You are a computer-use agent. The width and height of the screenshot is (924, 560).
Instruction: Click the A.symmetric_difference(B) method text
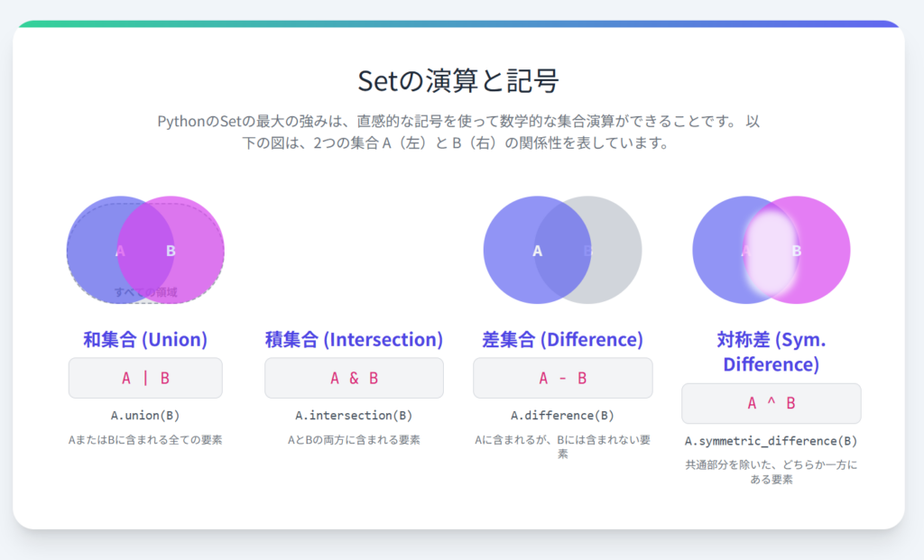[x=771, y=441]
